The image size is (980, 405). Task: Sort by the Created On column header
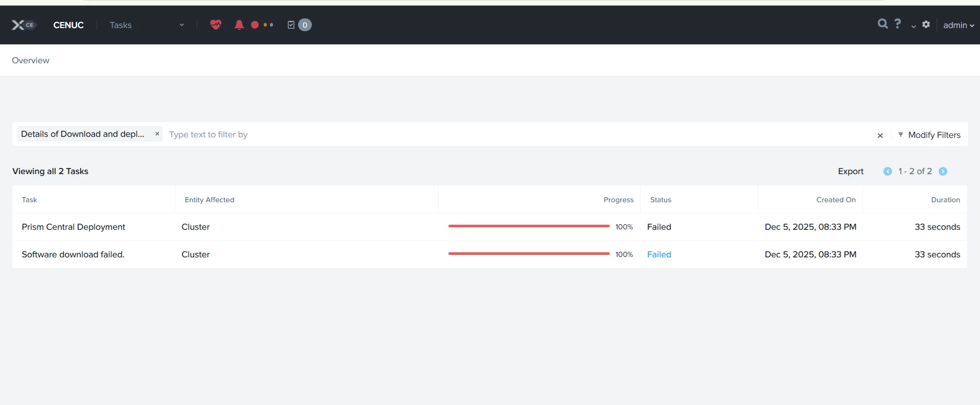click(836, 200)
